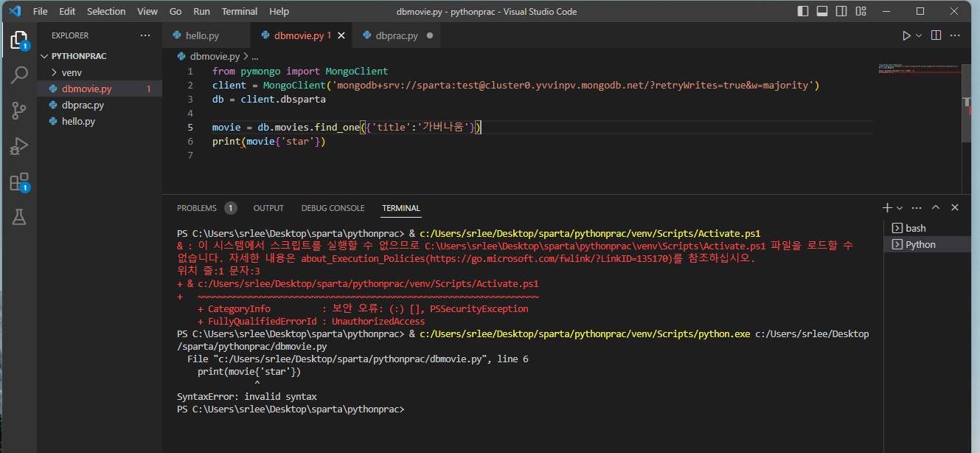Close the terminal panel
980x453 pixels.
point(955,207)
